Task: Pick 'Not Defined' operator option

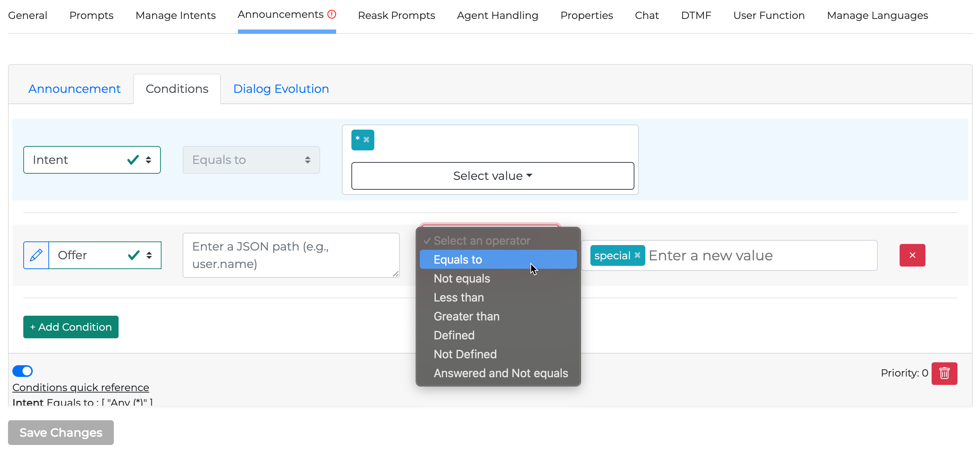Action: 465,354
